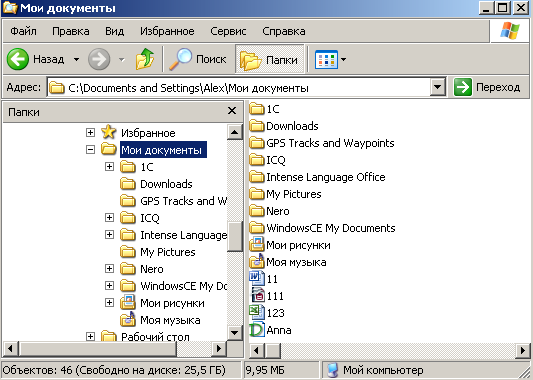Open Search with the magnifier button
Screen dimensions: 533x380
tap(197, 59)
